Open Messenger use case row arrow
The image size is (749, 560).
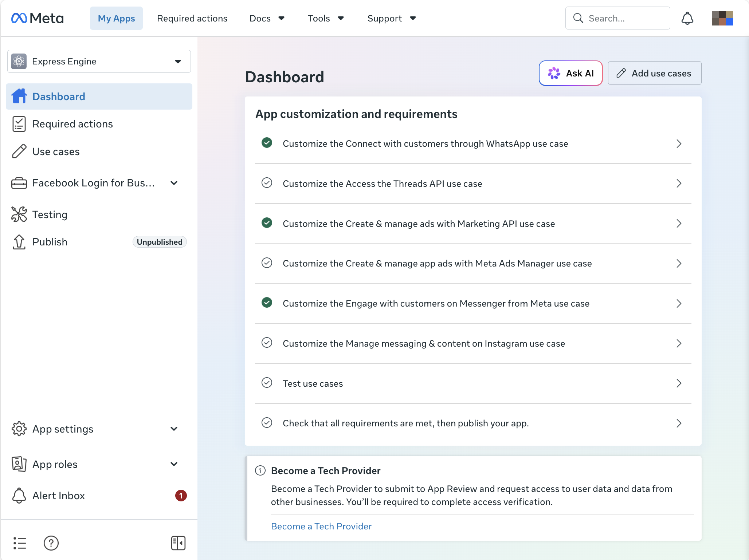coord(679,303)
